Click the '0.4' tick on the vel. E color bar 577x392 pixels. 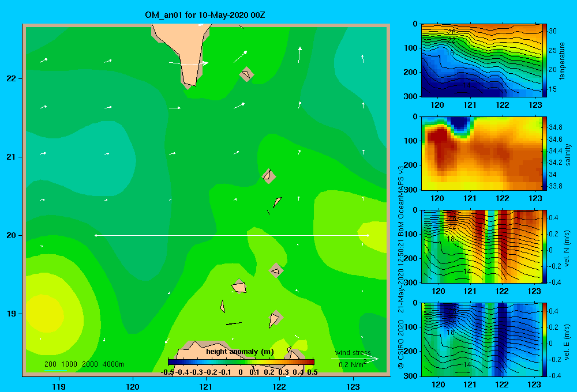coord(553,311)
